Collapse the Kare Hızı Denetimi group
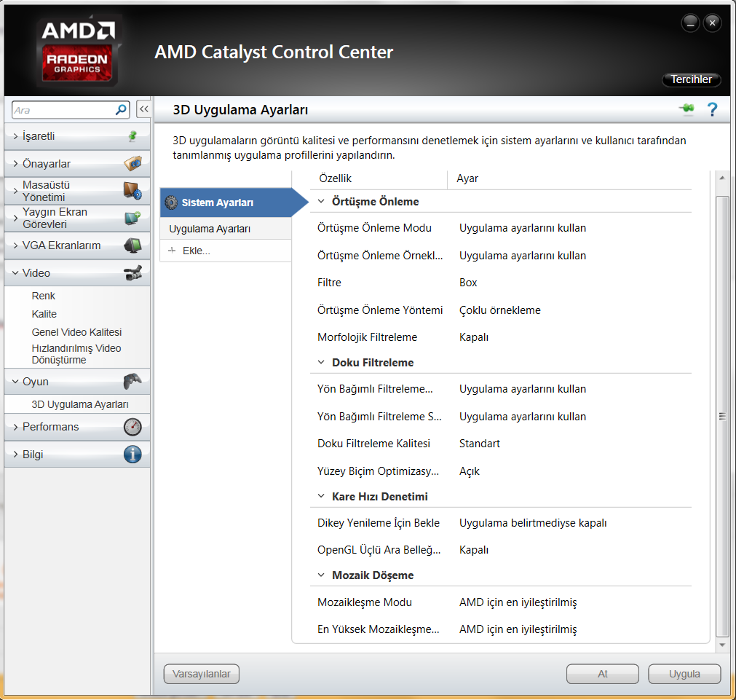 (321, 496)
